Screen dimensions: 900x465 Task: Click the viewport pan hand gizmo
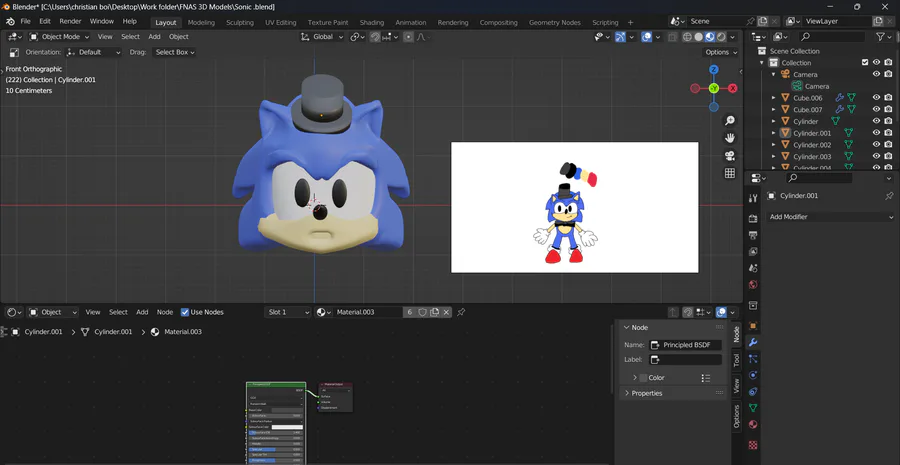pyautogui.click(x=730, y=138)
